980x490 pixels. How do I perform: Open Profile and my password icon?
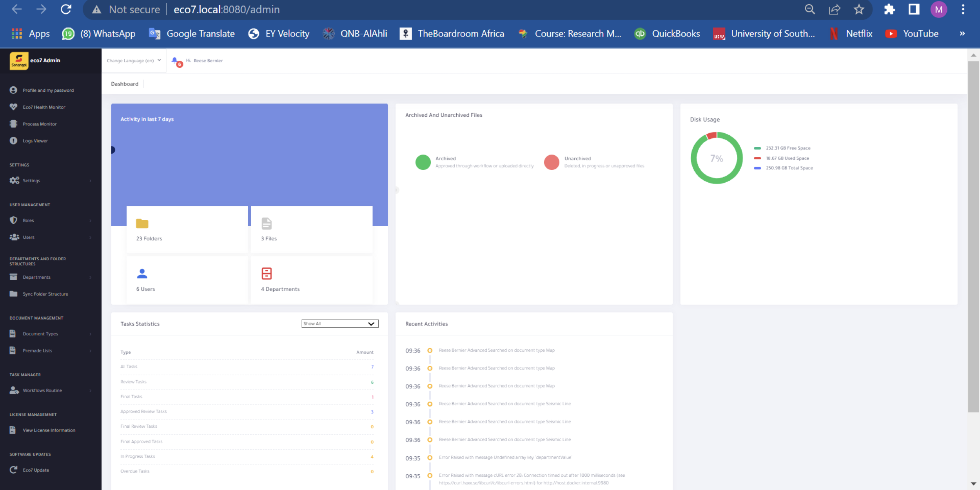(x=13, y=90)
